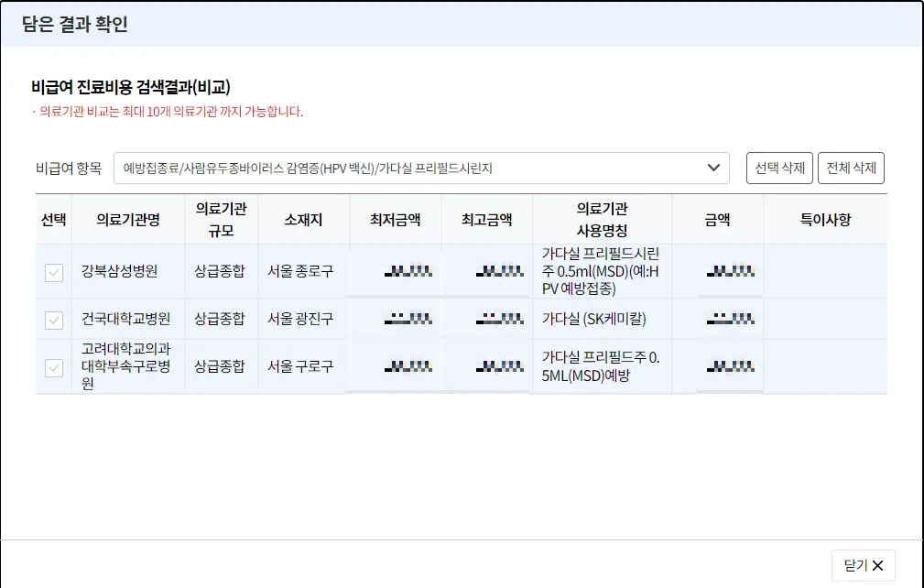The width and height of the screenshot is (924, 588).
Task: Click the 최저금액 column header
Action: click(394, 217)
